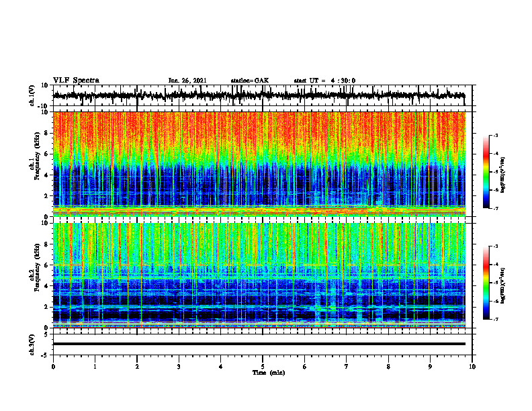This screenshot has width=532, height=411.
Task: Click time axis tick label "7"
Action: click(x=347, y=367)
